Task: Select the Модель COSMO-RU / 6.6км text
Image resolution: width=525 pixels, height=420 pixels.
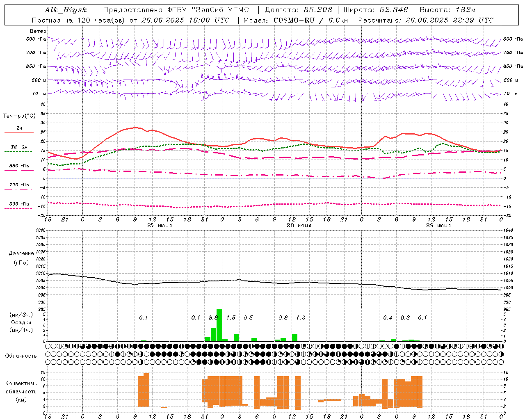Action: pyautogui.click(x=296, y=20)
